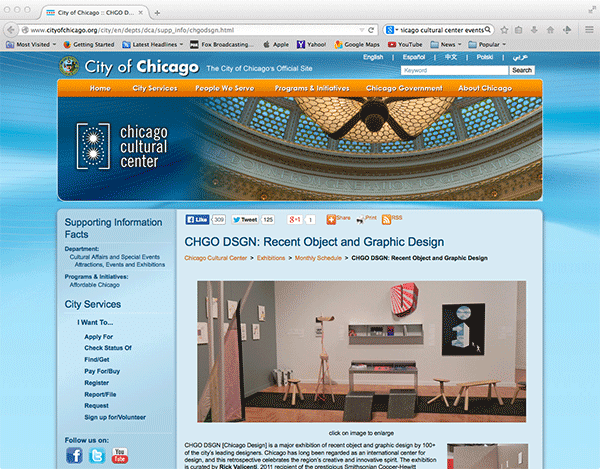The height and width of the screenshot is (469, 600).
Task: Open Attractions, Events and Exhibitions link
Action: [x=120, y=265]
